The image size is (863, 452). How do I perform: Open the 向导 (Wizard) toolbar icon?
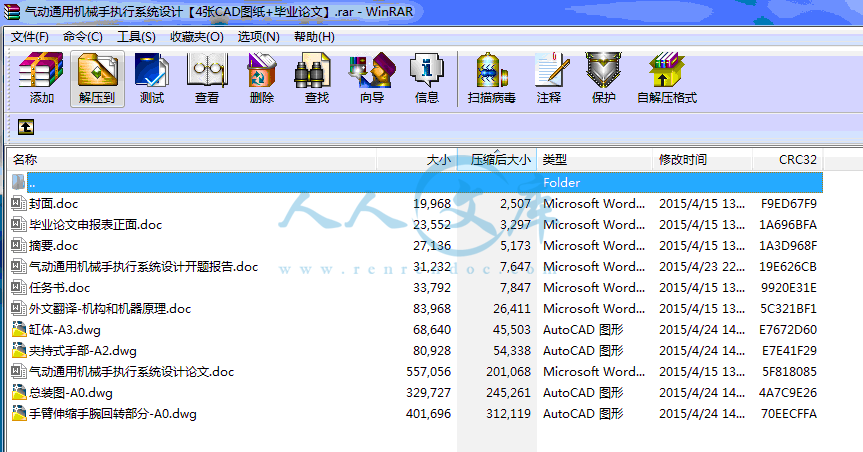(x=372, y=70)
